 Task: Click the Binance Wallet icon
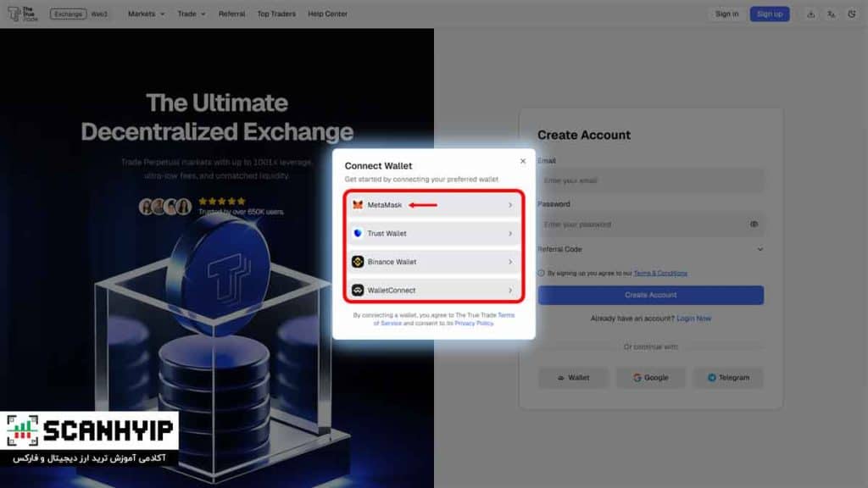358,262
